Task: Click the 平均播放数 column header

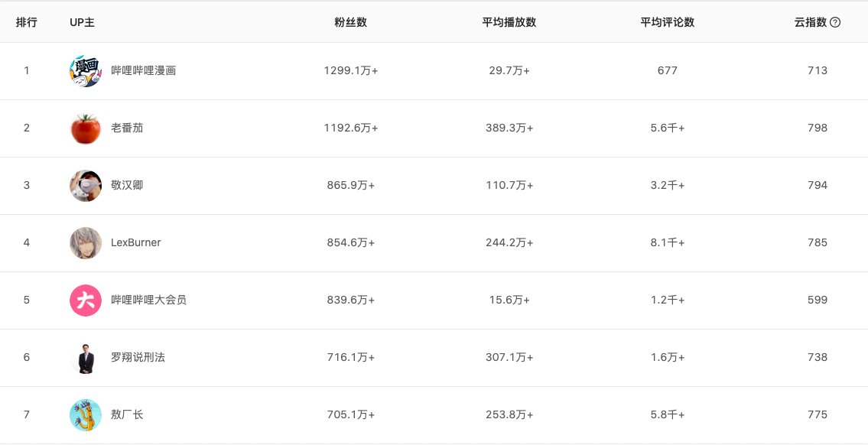Action: pos(509,22)
